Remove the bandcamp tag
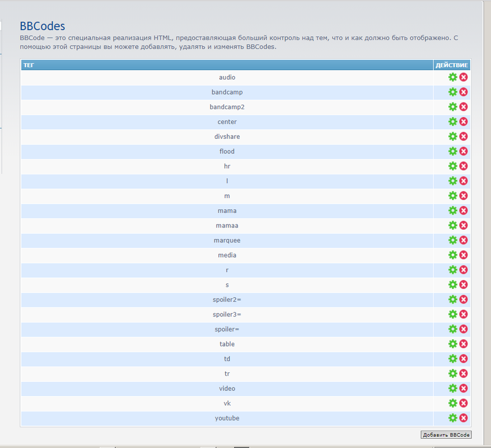Viewport: 491px width, 448px height. tap(464, 92)
